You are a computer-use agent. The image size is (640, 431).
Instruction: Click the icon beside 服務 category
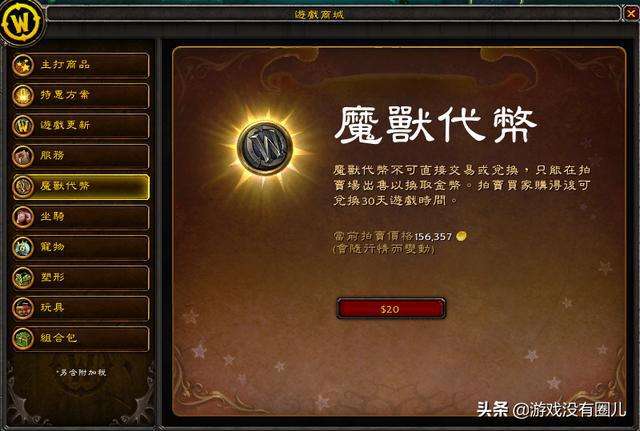point(23,156)
